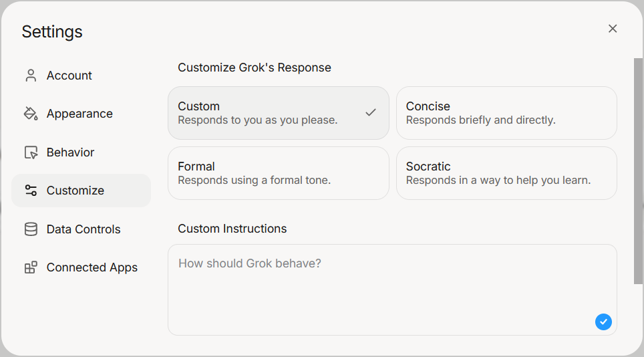Pick the Socratic response style
644x357 pixels.
[506, 173]
